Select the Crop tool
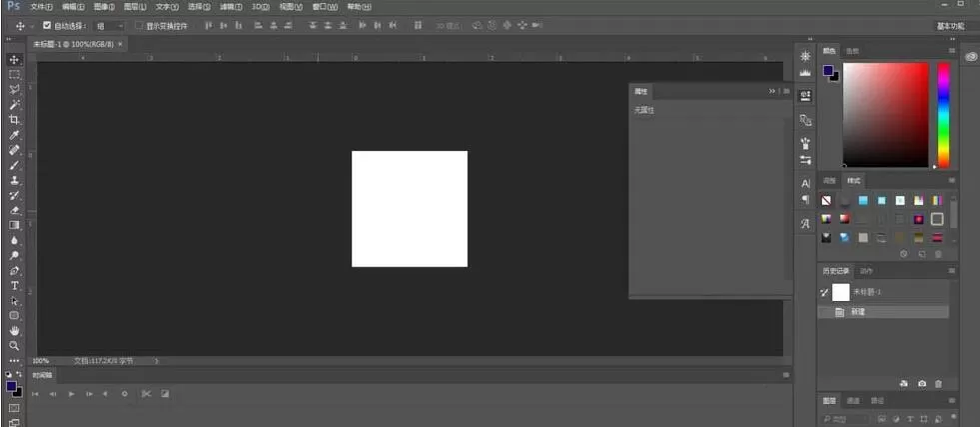 click(x=14, y=119)
